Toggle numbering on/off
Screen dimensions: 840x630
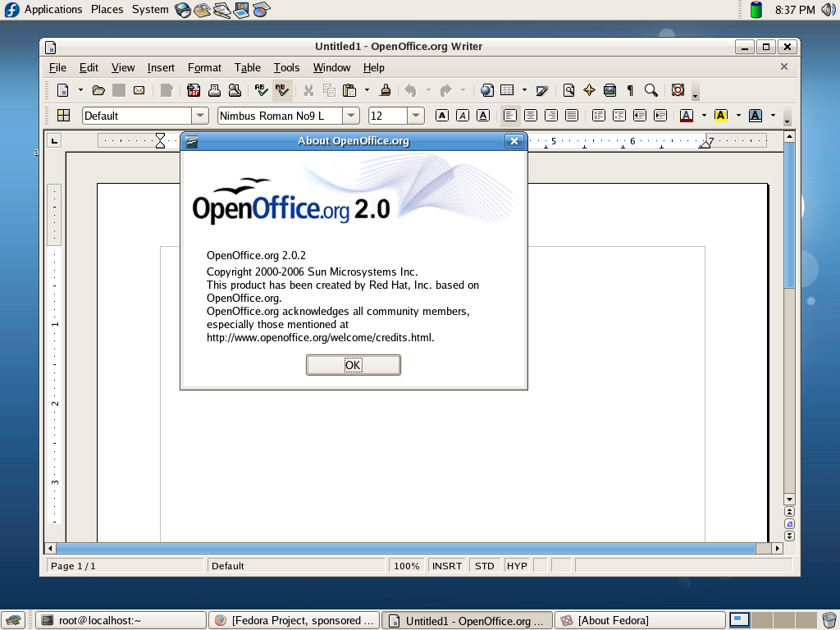[x=598, y=115]
